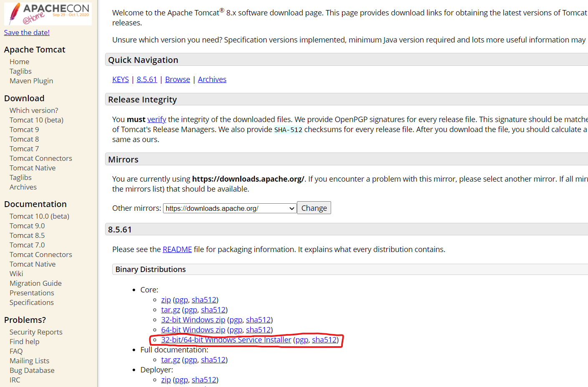The height and width of the screenshot is (387, 588).
Task: Open the Migration Guide link
Action: [35, 283]
